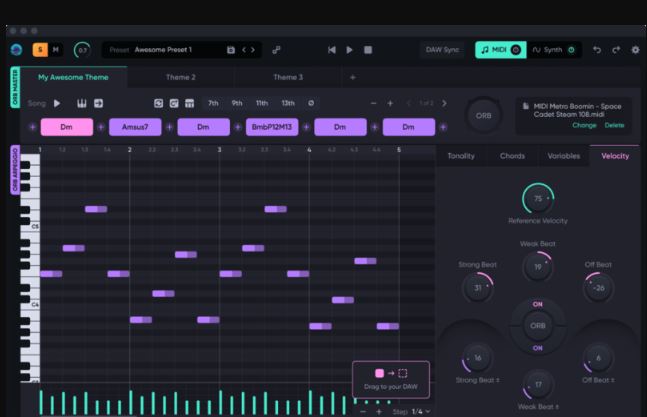Select the Orb Master side tab
Viewport: 647px width, 417px height.
tap(15, 87)
